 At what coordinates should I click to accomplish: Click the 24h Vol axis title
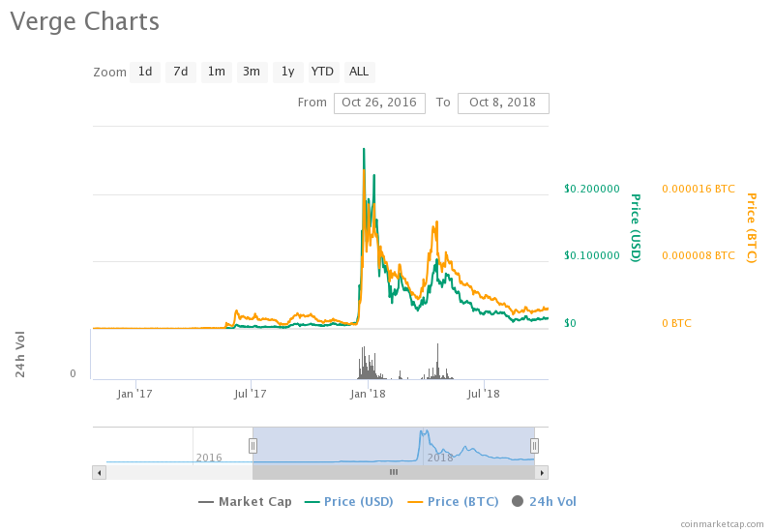(x=20, y=354)
